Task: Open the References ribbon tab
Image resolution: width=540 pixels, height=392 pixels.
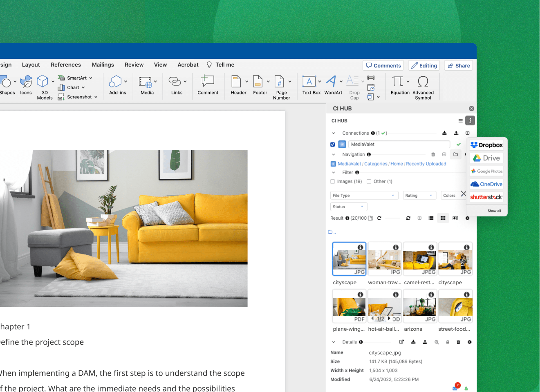Action: coord(66,65)
